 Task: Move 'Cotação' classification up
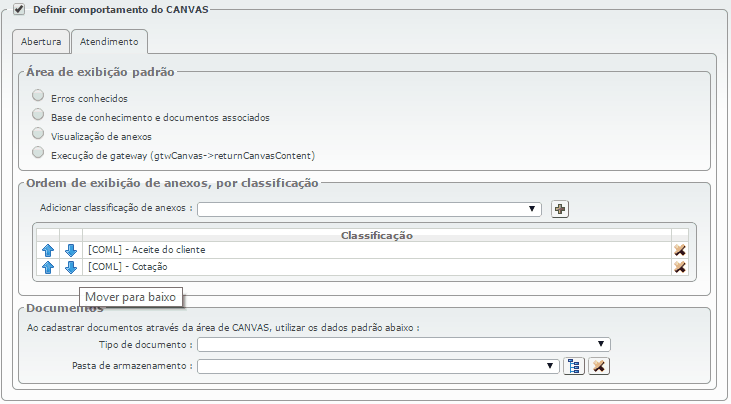click(48, 267)
